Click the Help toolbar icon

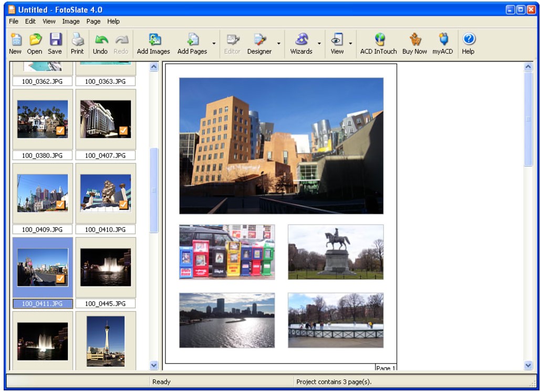[468, 44]
